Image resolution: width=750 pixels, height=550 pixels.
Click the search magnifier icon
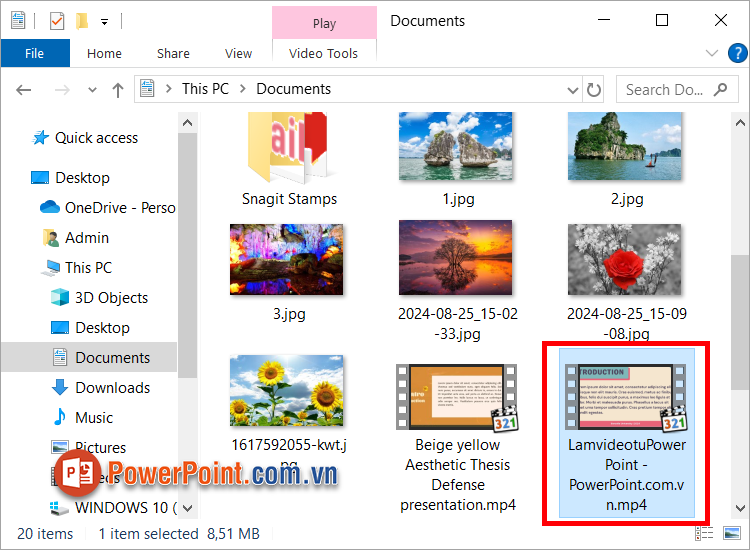coord(720,89)
